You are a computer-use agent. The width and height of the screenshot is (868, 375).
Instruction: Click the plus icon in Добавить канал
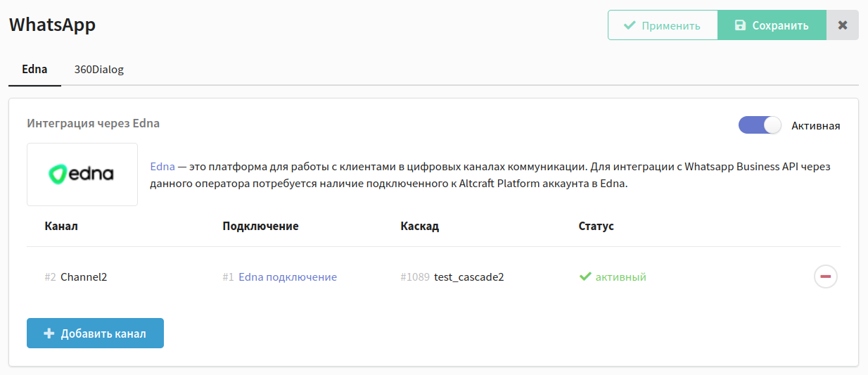point(49,333)
